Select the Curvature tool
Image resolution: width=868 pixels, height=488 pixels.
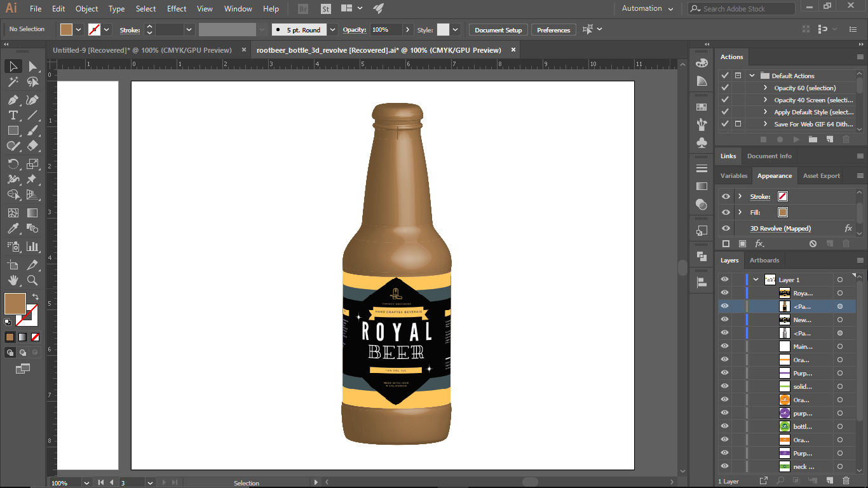32,100
